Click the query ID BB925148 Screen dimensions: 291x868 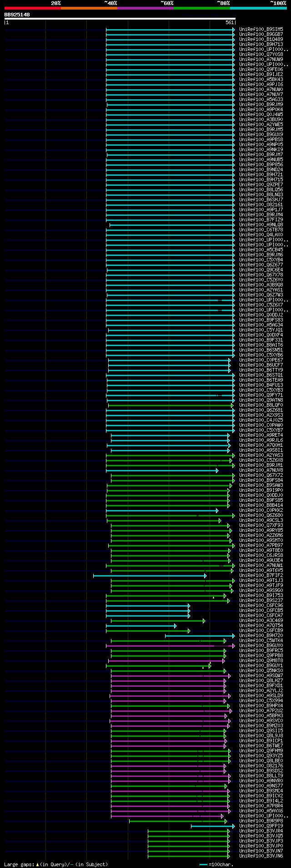pyautogui.click(x=17, y=15)
